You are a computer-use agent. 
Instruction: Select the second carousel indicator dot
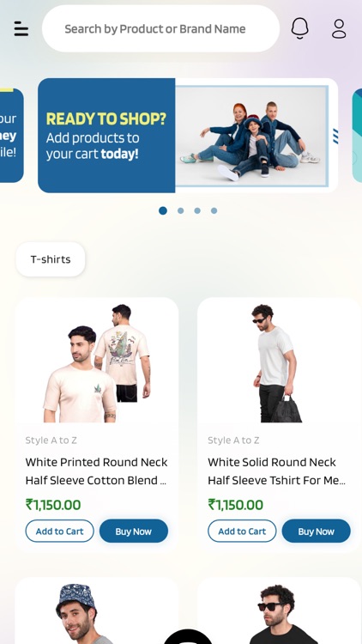coord(181,210)
